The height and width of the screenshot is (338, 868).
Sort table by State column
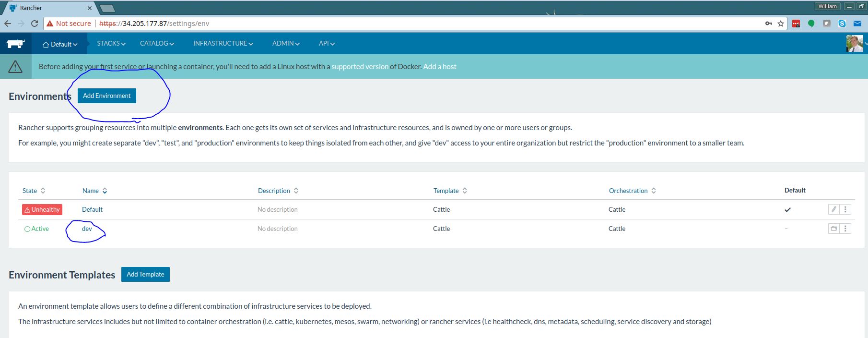[34, 191]
